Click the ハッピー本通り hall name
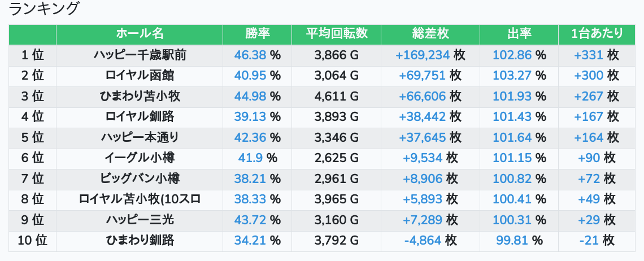Screen dimensions: 644x261 [x=140, y=137]
